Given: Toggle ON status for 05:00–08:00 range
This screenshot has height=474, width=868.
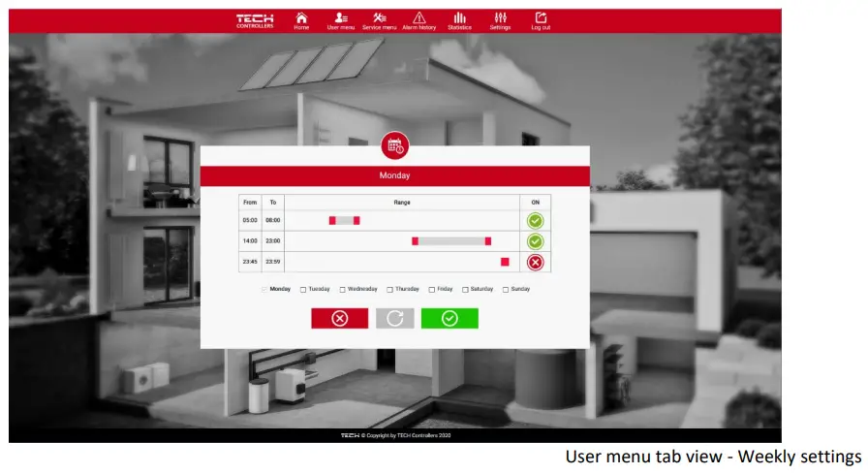Looking at the screenshot, I should [x=535, y=221].
